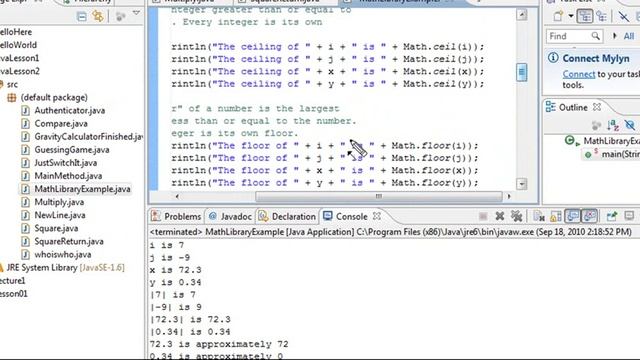Click console line "72.3 is approximately 72"
The width and height of the screenshot is (640, 360).
(x=219, y=344)
